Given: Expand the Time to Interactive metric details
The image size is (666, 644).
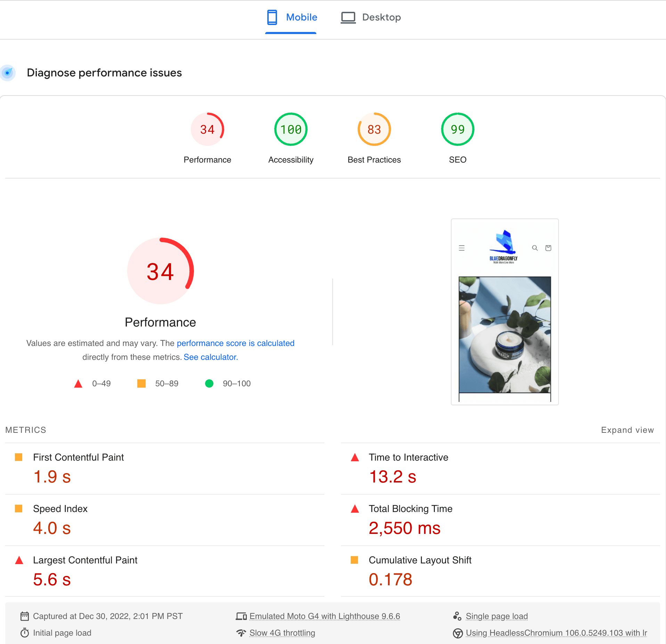Looking at the screenshot, I should click(408, 457).
